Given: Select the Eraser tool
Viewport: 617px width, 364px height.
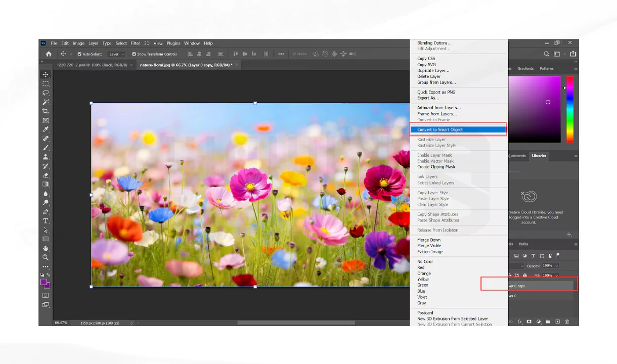Looking at the screenshot, I should coord(46,175).
